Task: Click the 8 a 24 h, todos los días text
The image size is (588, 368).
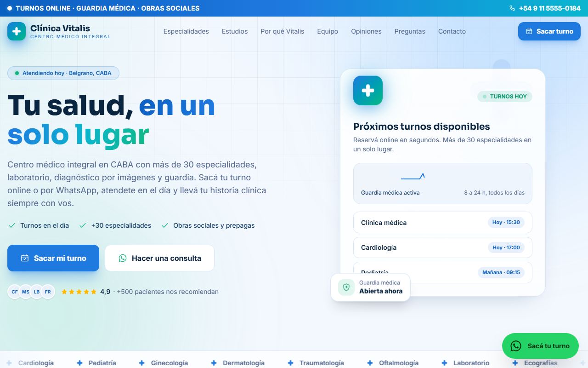Action: point(494,193)
